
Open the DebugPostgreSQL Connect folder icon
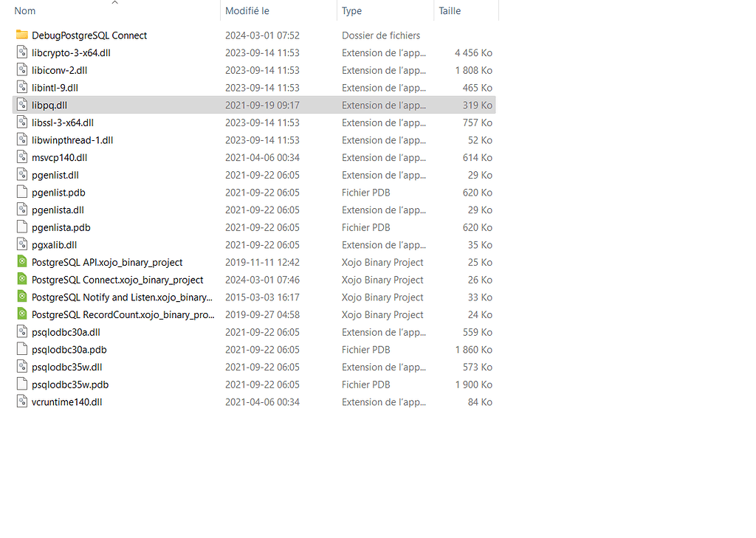click(x=21, y=35)
